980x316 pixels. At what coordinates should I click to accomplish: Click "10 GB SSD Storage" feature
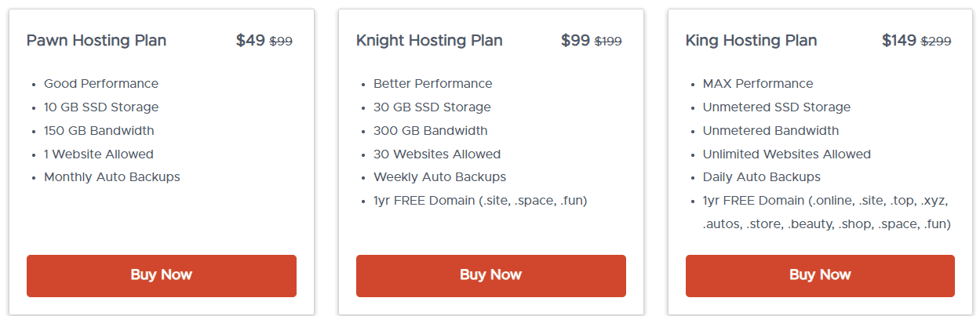(x=101, y=107)
